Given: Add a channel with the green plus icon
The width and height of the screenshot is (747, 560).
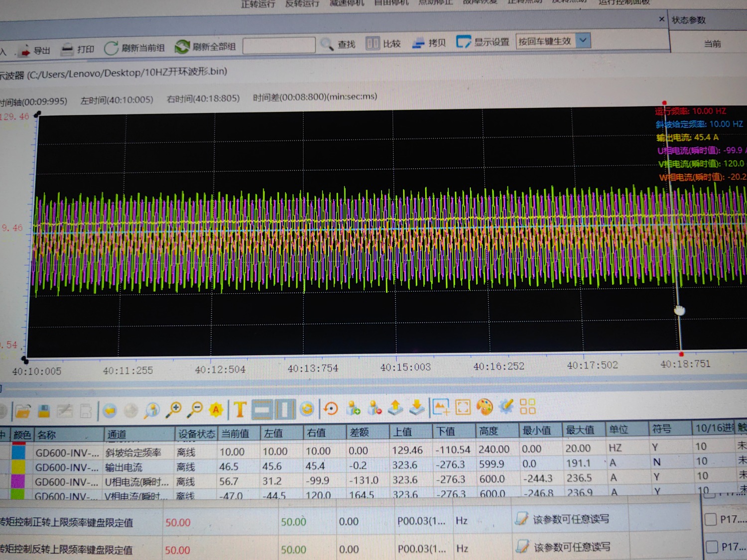Looking at the screenshot, I should click(354, 409).
